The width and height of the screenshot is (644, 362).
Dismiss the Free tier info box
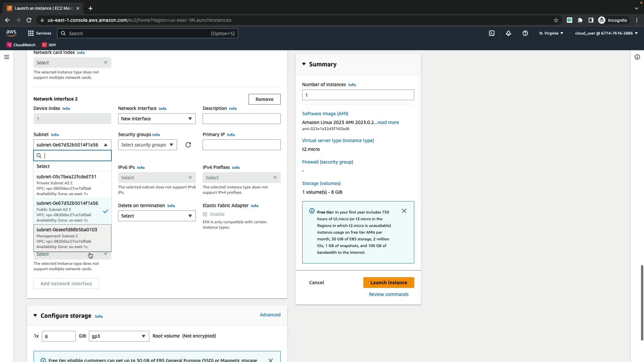coord(404,211)
